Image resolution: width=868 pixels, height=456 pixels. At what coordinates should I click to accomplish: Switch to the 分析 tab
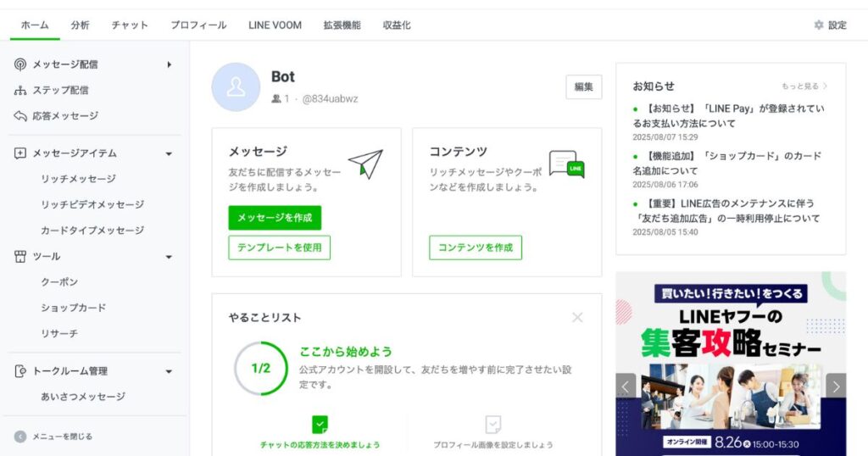(80, 25)
